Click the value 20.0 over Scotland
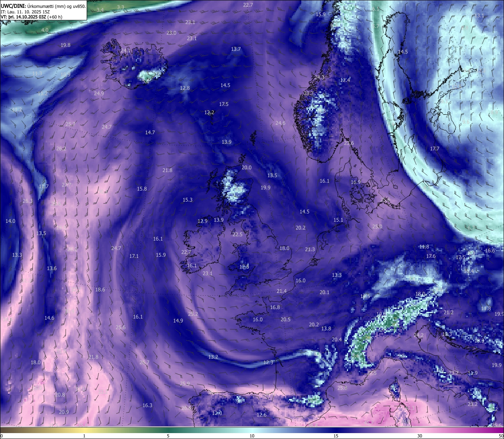The height and width of the screenshot is (439, 504). [x=246, y=167]
